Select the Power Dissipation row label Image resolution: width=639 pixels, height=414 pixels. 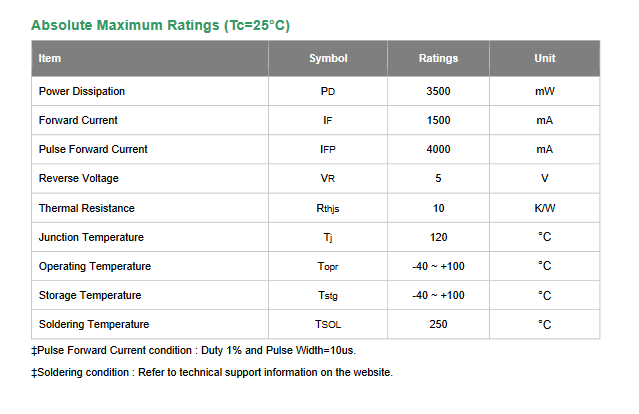click(82, 91)
